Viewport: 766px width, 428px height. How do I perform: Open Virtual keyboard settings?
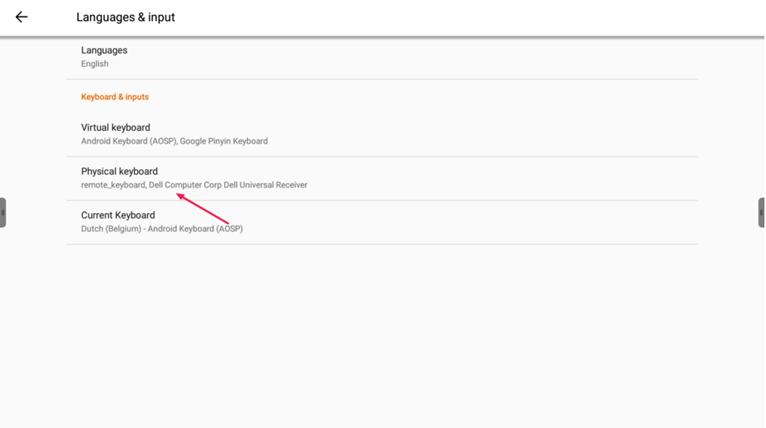(382, 134)
